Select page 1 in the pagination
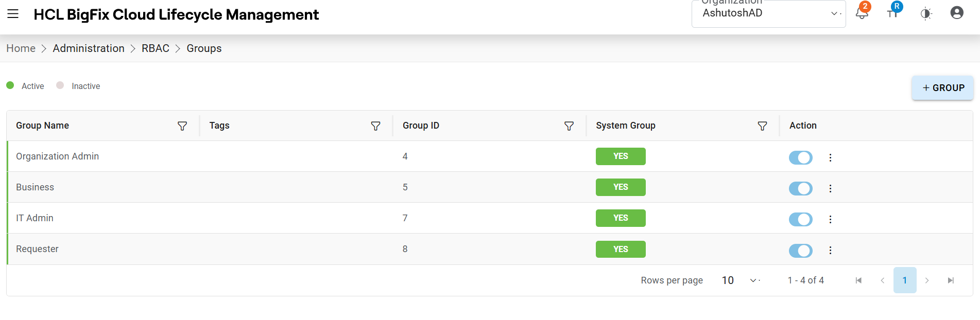980x320 pixels. [x=905, y=280]
